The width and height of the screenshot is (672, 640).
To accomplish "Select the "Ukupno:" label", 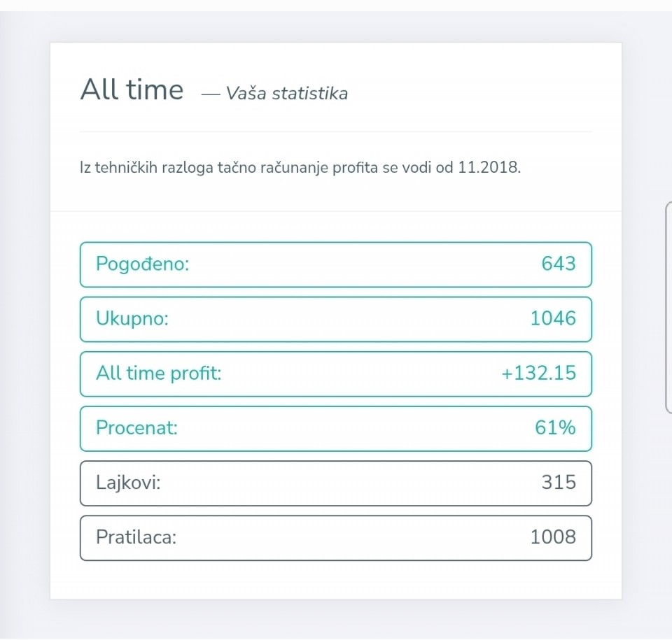I will coord(132,319).
